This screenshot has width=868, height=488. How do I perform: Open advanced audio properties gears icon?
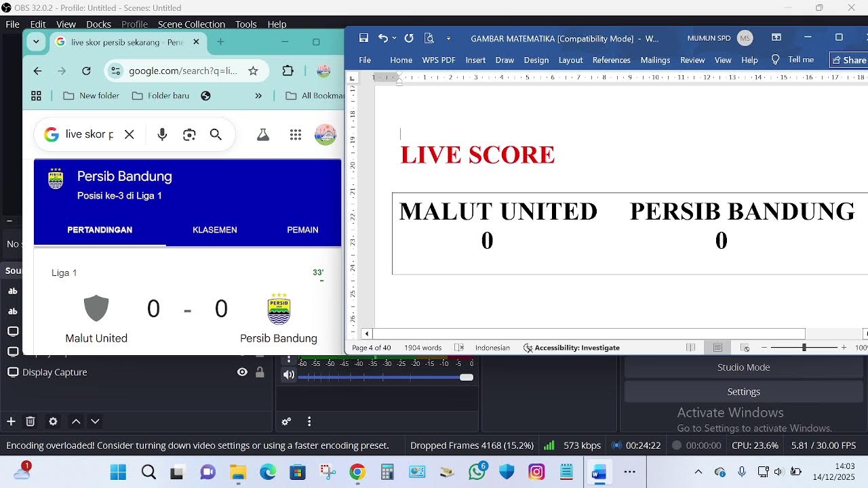tap(286, 422)
